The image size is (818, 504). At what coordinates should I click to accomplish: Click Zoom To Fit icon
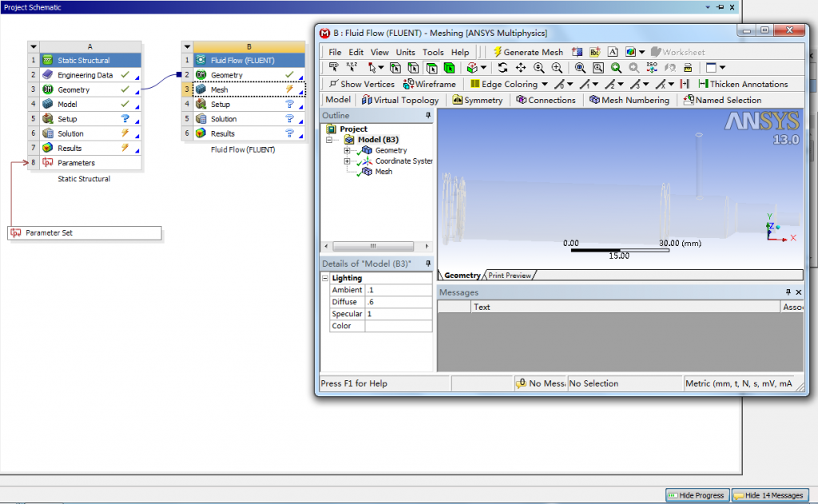pos(580,67)
